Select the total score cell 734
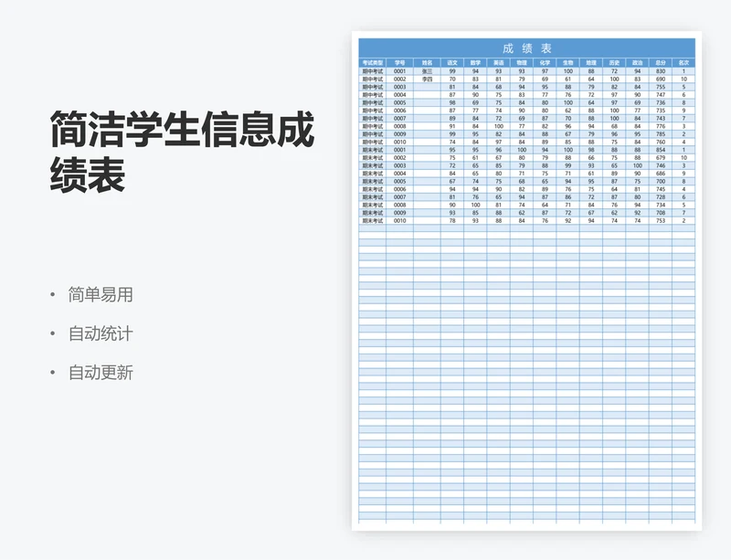 pyautogui.click(x=661, y=205)
